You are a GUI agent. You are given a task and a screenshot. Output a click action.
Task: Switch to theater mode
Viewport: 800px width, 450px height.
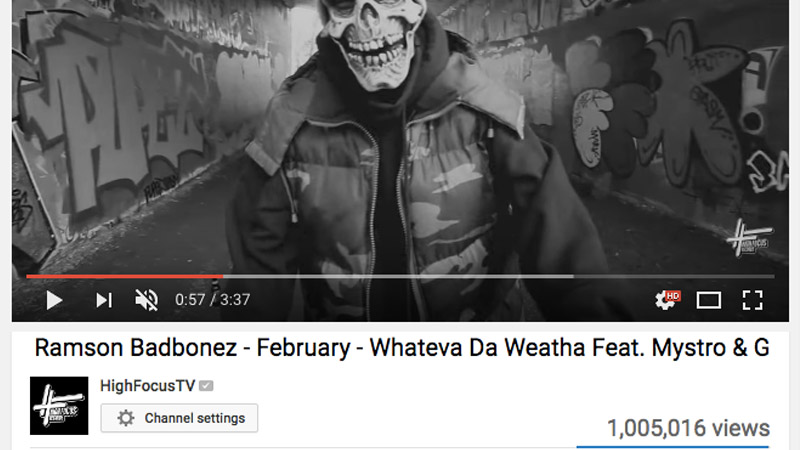[x=709, y=300]
